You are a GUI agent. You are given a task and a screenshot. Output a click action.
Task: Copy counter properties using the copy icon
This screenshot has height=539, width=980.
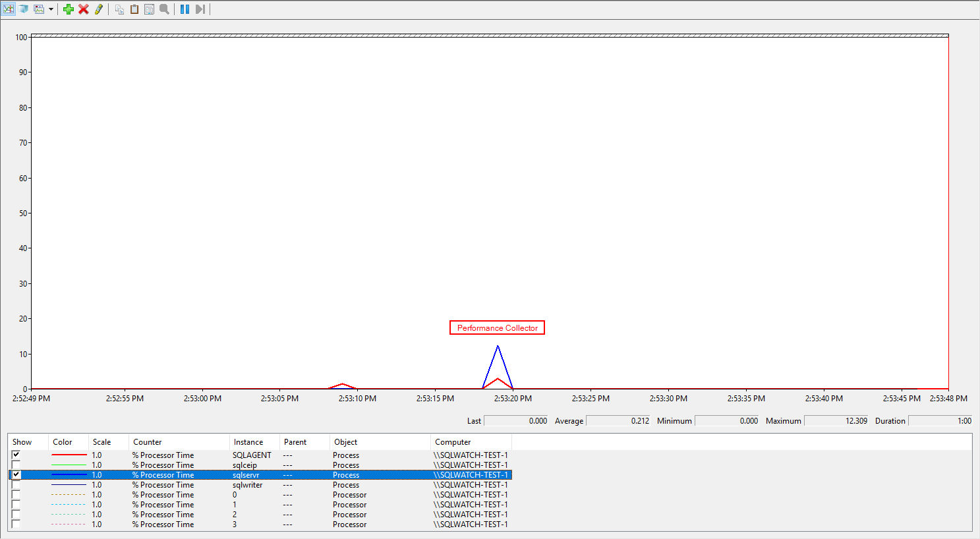click(x=119, y=9)
